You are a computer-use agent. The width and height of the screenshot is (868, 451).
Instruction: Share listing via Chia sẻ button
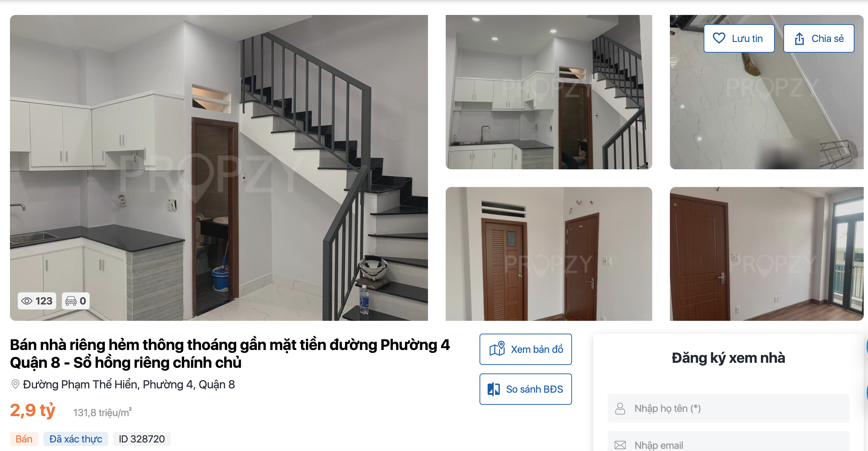click(x=819, y=38)
